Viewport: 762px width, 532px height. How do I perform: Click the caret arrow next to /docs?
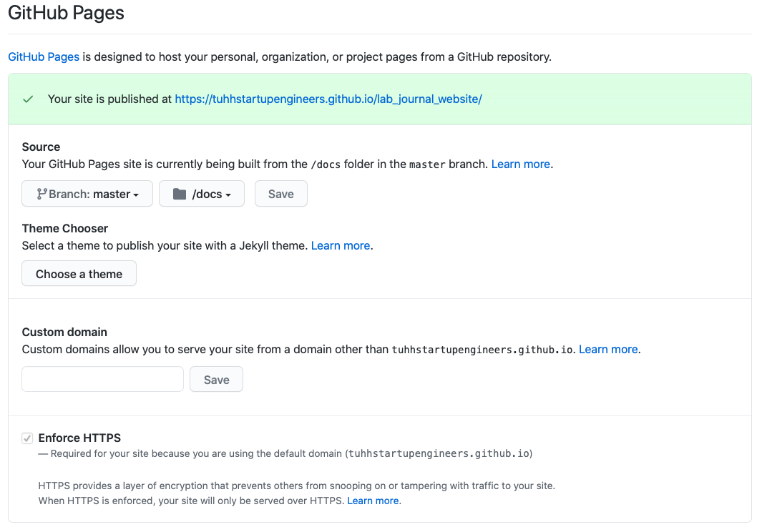(x=228, y=194)
